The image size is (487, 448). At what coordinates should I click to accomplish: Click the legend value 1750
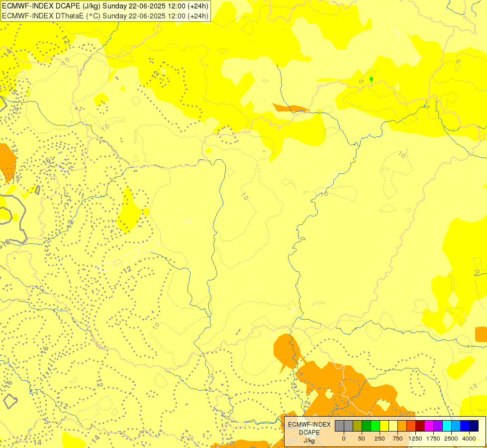pos(433,439)
